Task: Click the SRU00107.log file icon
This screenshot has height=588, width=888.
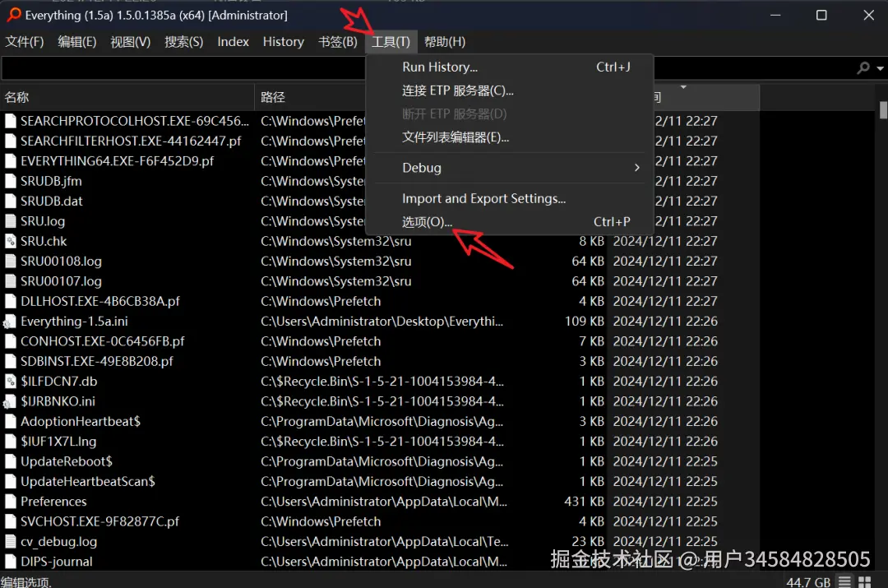Action: 10,281
